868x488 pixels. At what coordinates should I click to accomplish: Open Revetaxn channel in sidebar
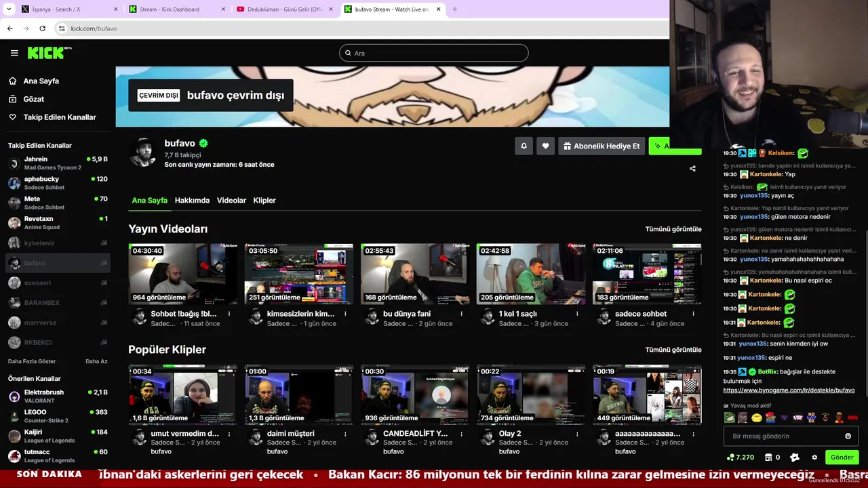click(58, 223)
